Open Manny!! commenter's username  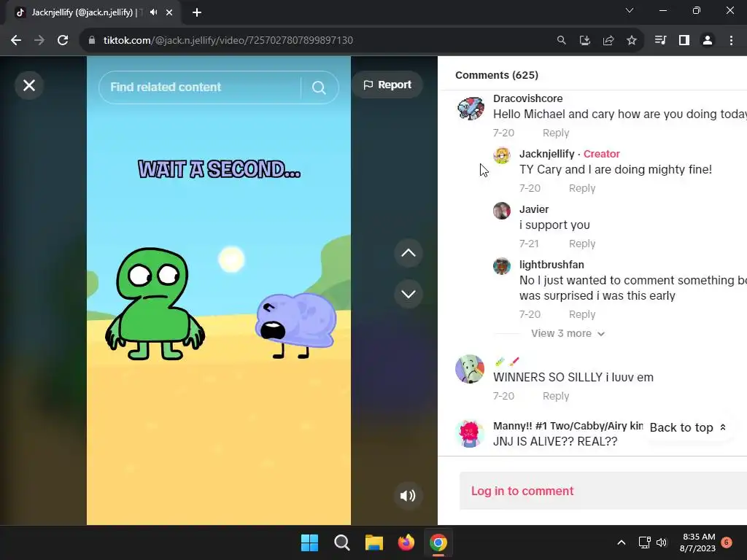pyautogui.click(x=568, y=426)
